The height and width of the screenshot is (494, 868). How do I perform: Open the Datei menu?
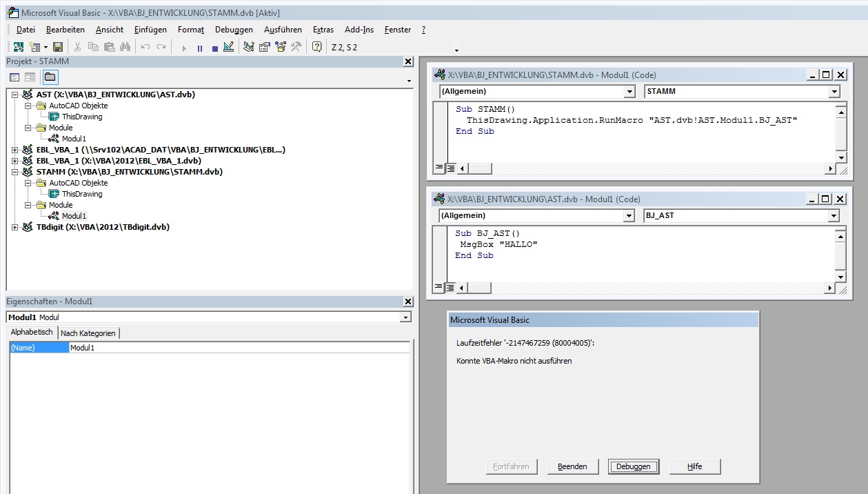tap(26, 30)
